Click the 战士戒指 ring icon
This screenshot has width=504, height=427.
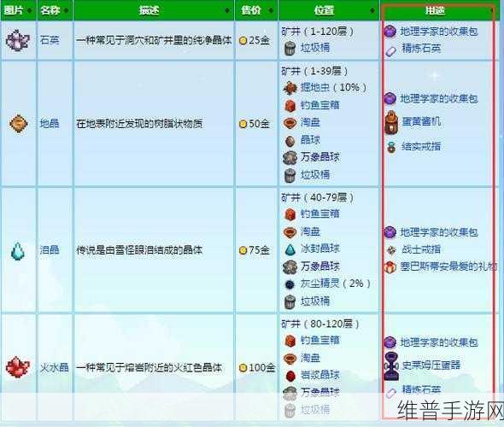point(391,249)
